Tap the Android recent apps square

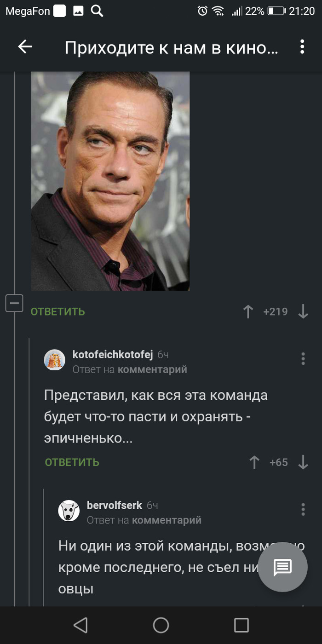(241, 625)
